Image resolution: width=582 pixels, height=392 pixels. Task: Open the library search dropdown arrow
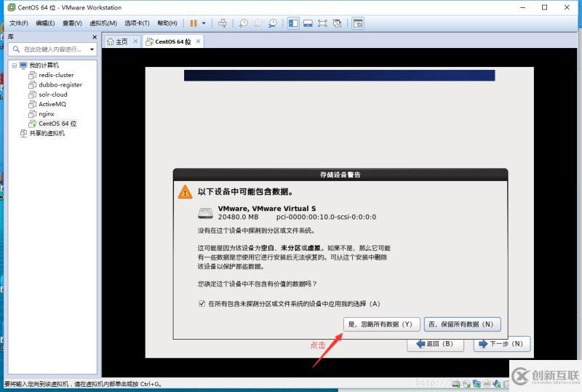point(92,49)
